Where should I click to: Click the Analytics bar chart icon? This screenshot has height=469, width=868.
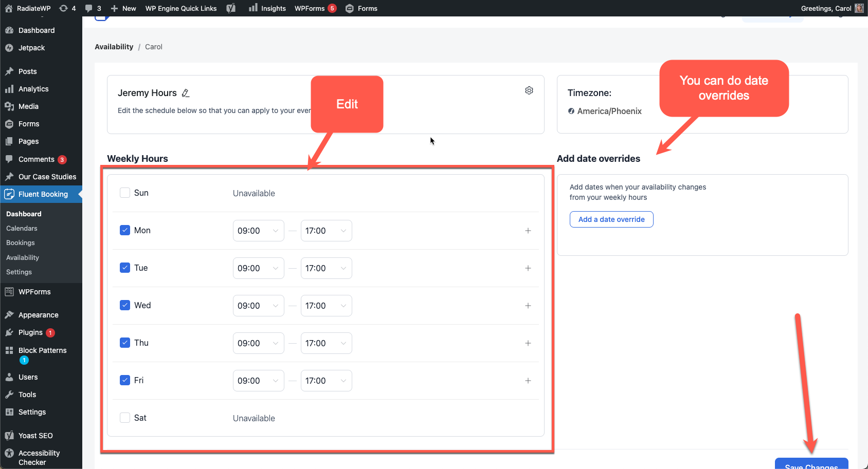click(9, 89)
